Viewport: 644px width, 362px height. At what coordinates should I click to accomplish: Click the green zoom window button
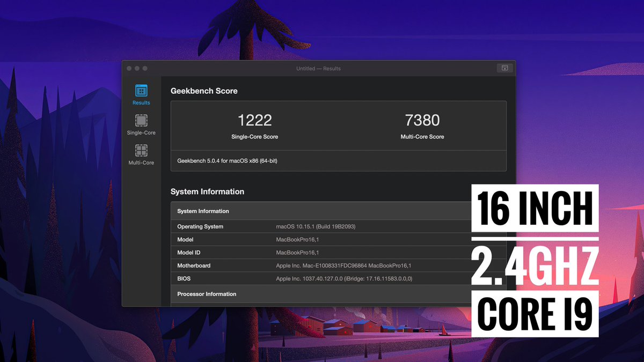[x=145, y=69]
